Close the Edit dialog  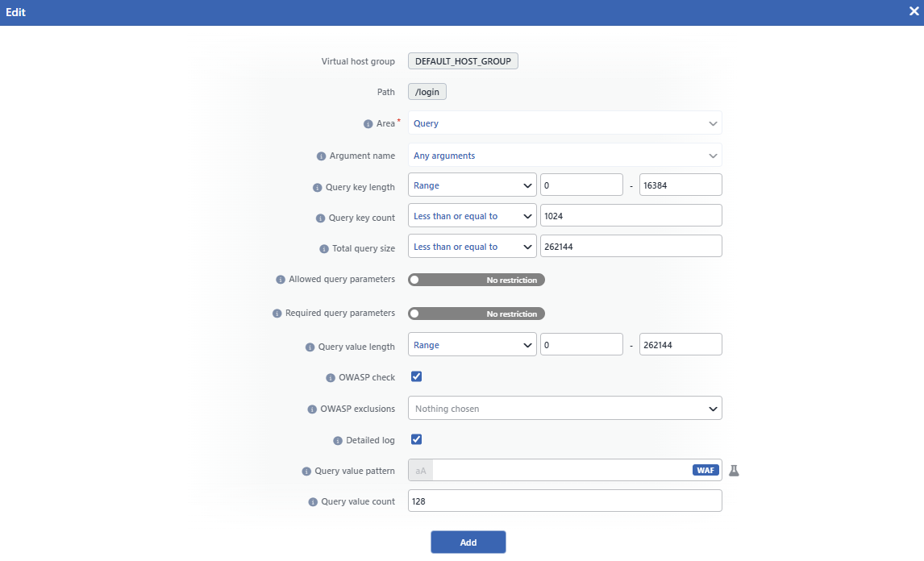click(914, 11)
